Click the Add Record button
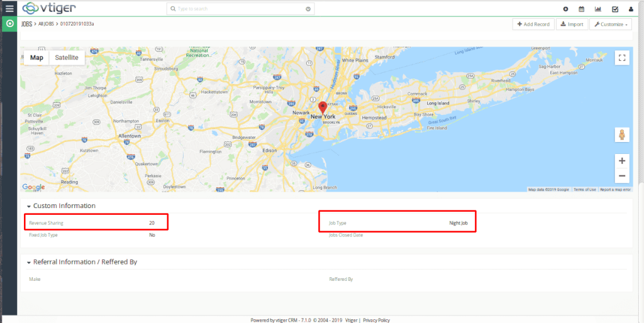 coord(533,25)
